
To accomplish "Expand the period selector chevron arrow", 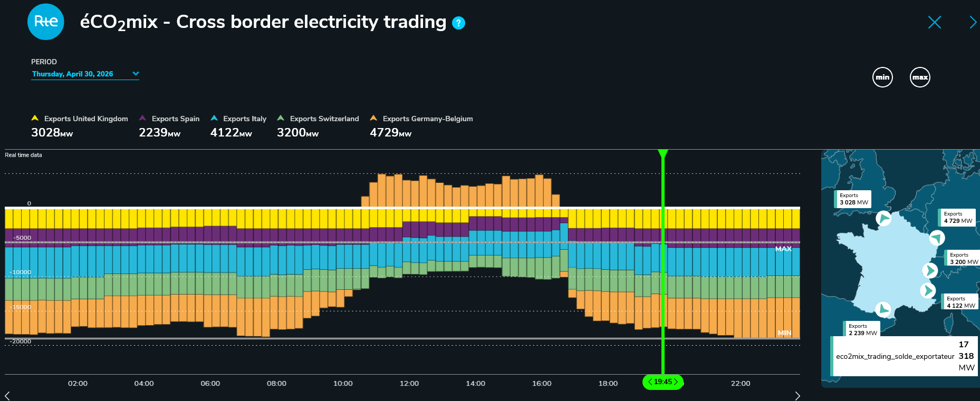I will coord(136,74).
